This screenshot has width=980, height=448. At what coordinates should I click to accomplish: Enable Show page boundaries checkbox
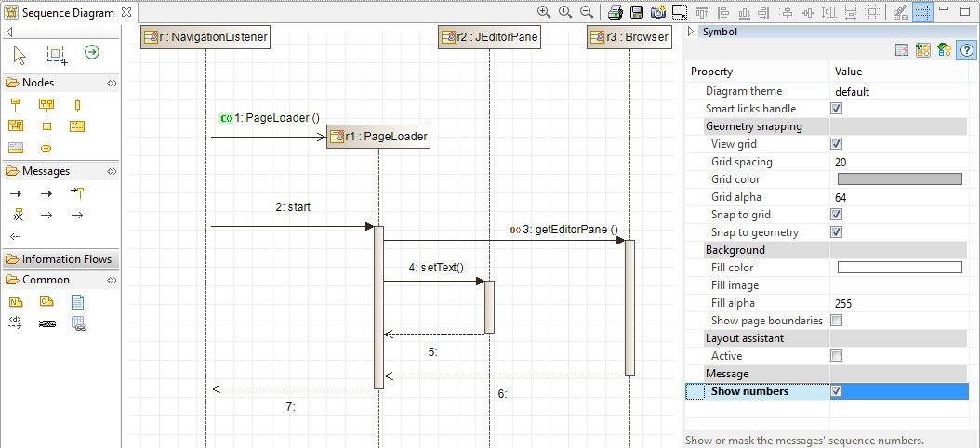[x=836, y=321]
